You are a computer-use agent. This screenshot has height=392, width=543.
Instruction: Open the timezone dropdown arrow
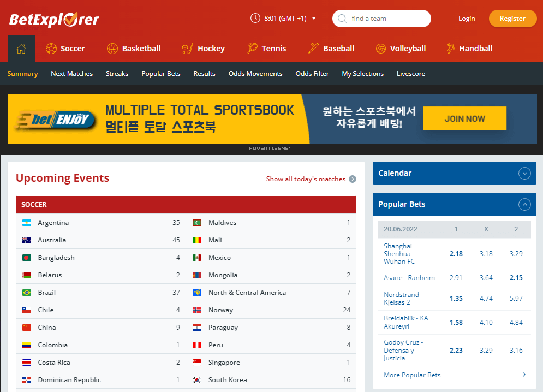click(x=314, y=19)
